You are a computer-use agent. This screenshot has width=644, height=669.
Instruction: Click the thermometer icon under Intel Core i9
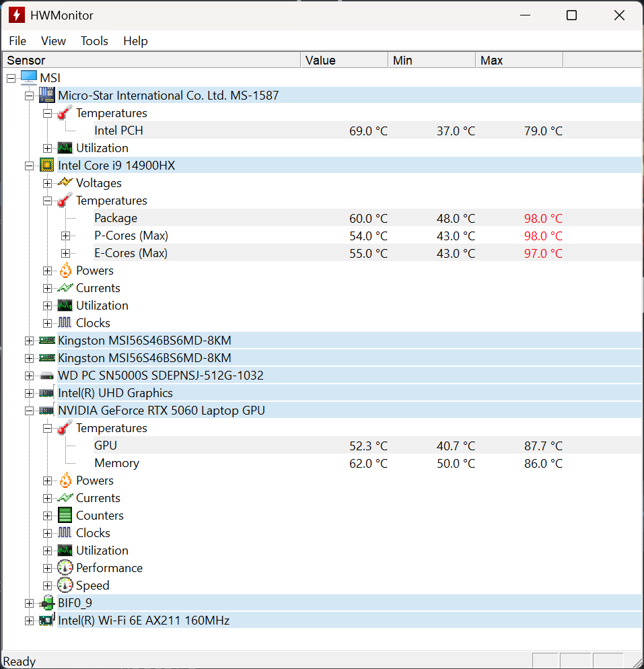65,200
